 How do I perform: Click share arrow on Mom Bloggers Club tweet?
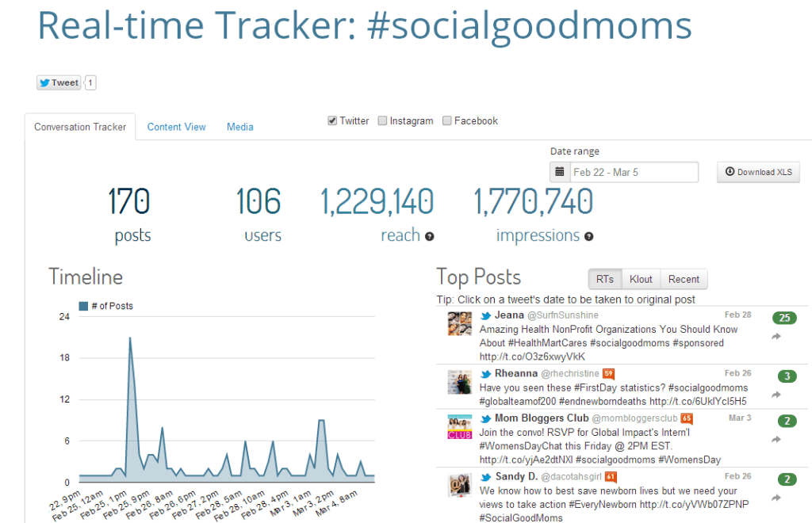point(776,440)
